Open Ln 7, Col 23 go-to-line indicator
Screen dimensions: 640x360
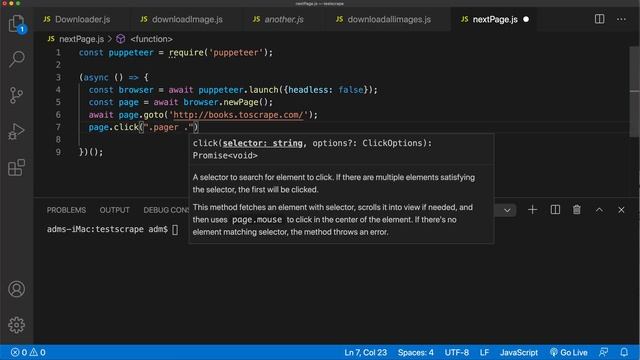tap(365, 352)
